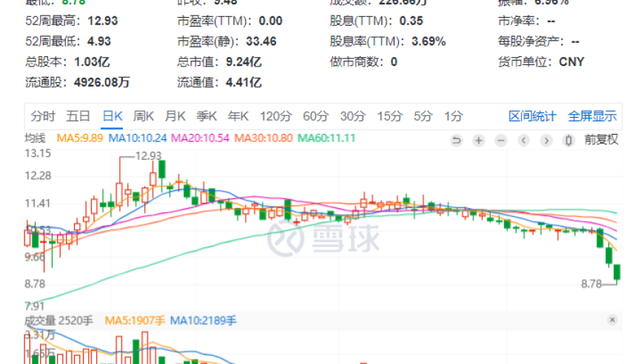Viewport: 644px width, 364px height.
Task: Zoom out the chart with minus icon
Action: tap(501, 140)
